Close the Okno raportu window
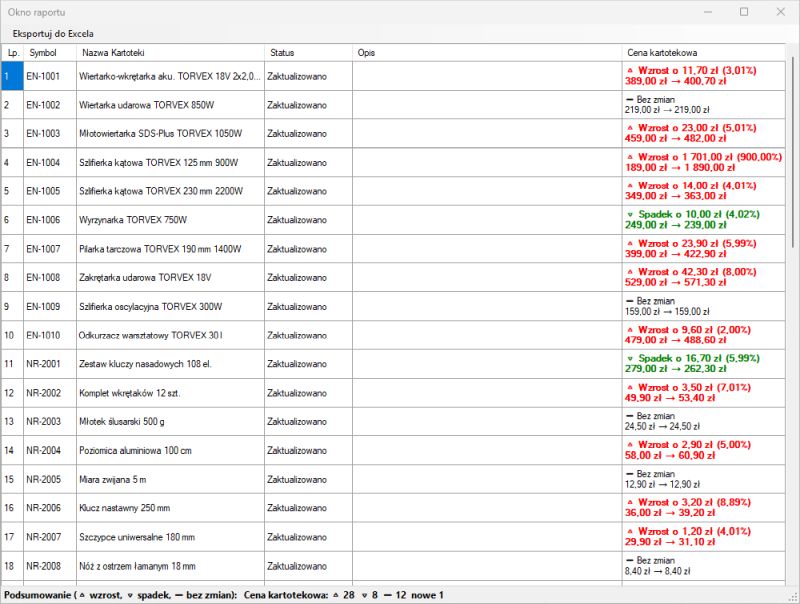The height and width of the screenshot is (604, 800). point(781,12)
